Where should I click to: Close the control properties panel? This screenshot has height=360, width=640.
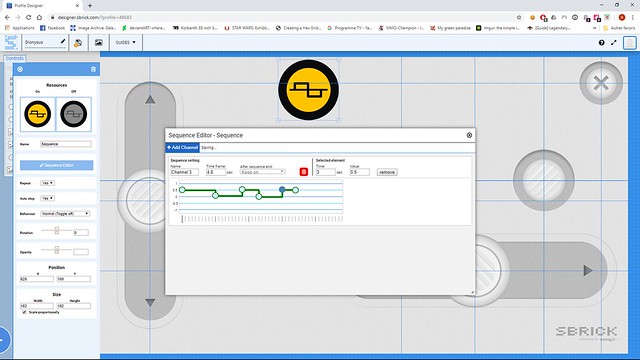[x=20, y=69]
